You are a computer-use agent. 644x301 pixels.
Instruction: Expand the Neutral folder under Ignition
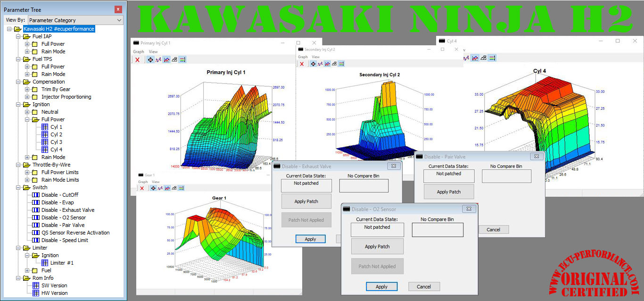[27, 112]
